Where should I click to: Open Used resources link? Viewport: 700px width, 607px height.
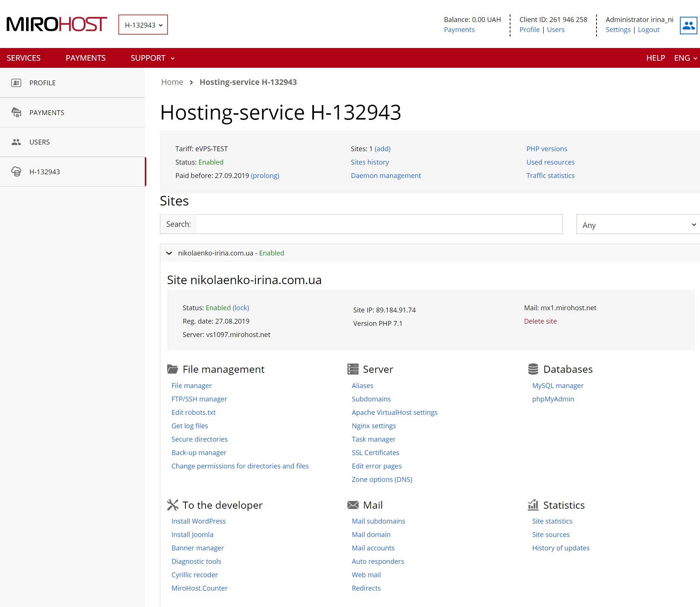point(550,162)
